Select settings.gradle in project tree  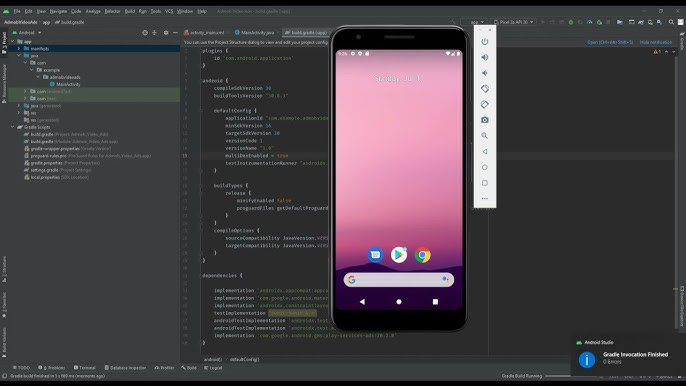click(58, 170)
